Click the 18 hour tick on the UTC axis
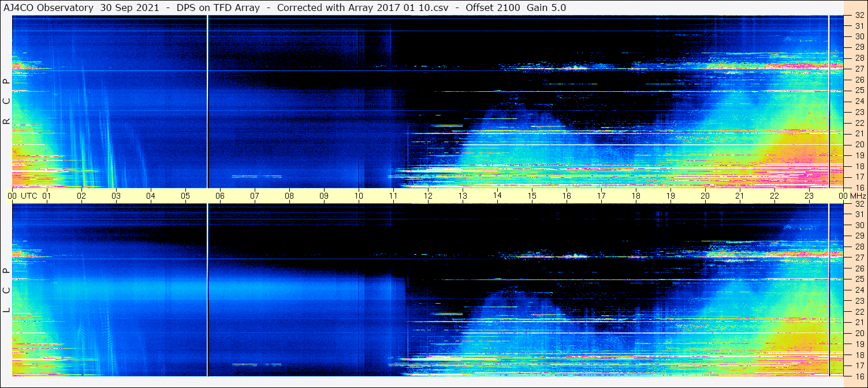Viewport: 868px width, 388px height. (636, 196)
